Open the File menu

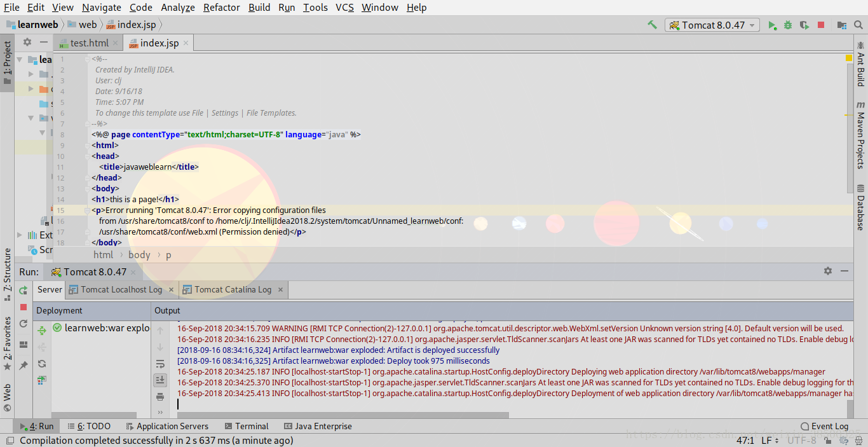tap(11, 8)
